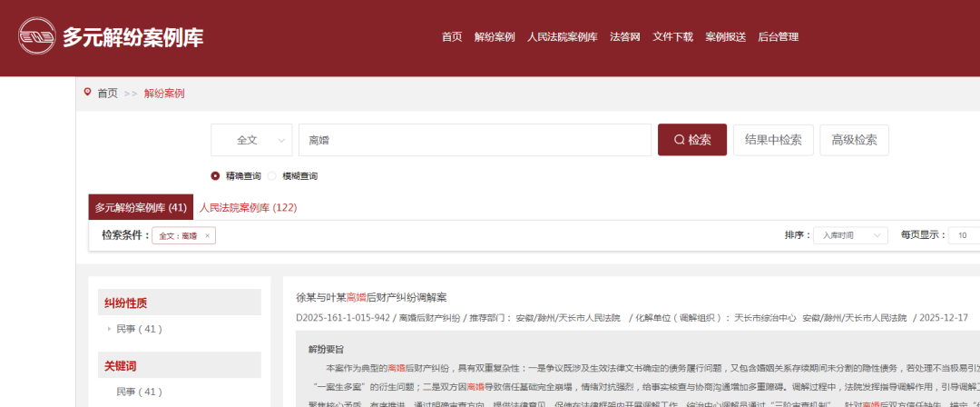Screen dimensions: 980x407
Task: Click the 高级检索 button
Action: pos(854,140)
